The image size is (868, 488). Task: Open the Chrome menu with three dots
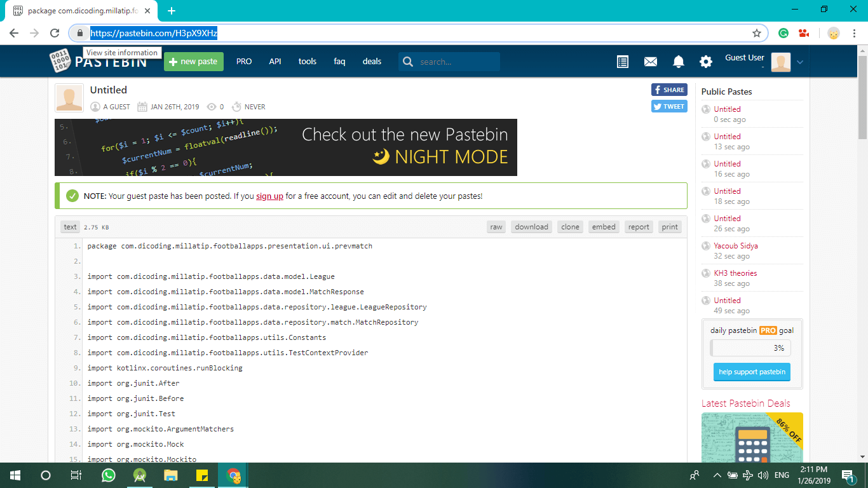855,33
